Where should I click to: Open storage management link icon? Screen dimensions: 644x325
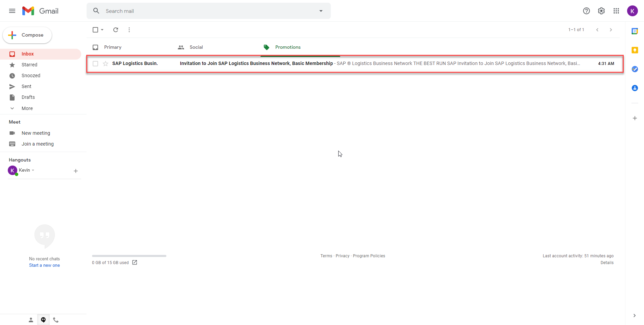tap(135, 262)
